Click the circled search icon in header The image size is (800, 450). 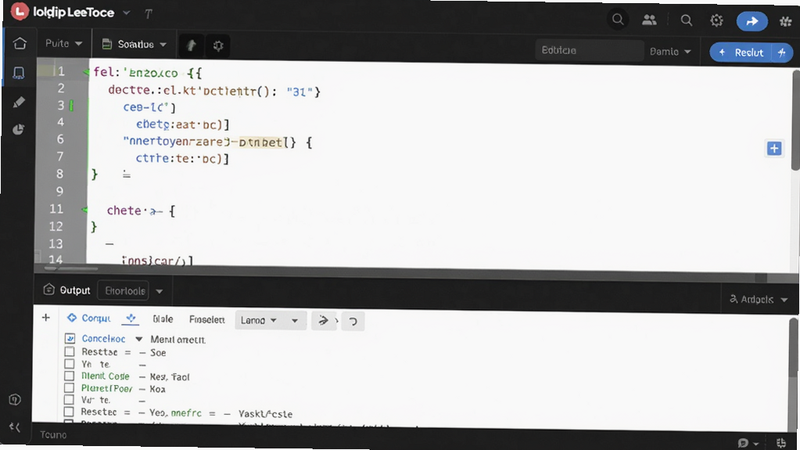[618, 20]
